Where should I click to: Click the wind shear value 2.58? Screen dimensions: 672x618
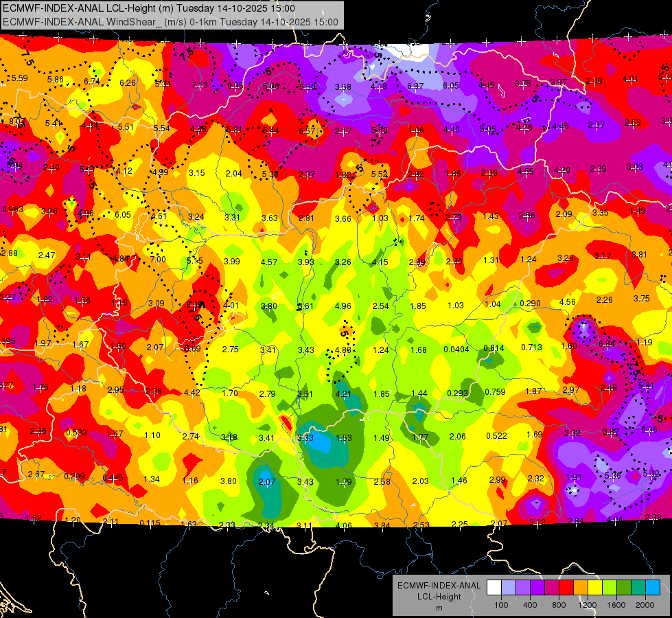[x=382, y=481]
